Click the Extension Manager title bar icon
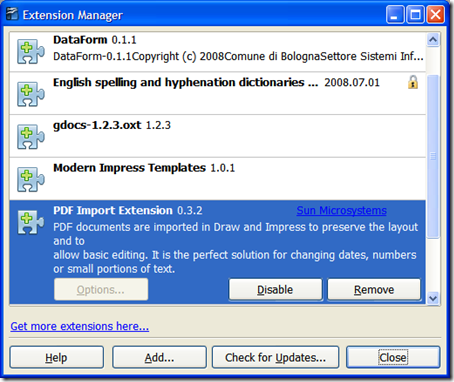Image resolution: width=454 pixels, height=382 pixels. click(x=12, y=14)
